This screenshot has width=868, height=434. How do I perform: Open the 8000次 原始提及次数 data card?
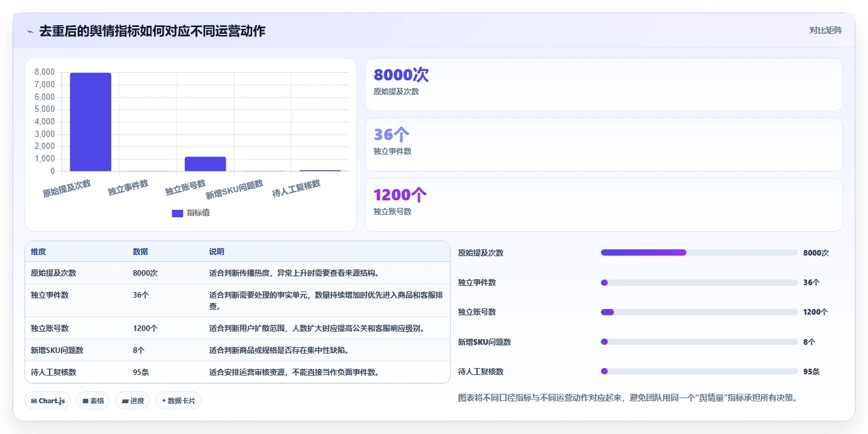[x=603, y=85]
